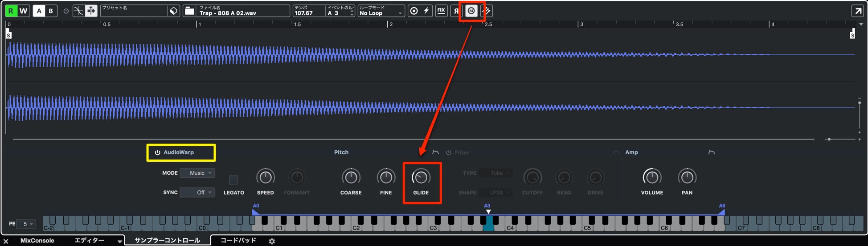Toggle the FIX pitch button
The image size is (868, 246).
pyautogui.click(x=441, y=11)
